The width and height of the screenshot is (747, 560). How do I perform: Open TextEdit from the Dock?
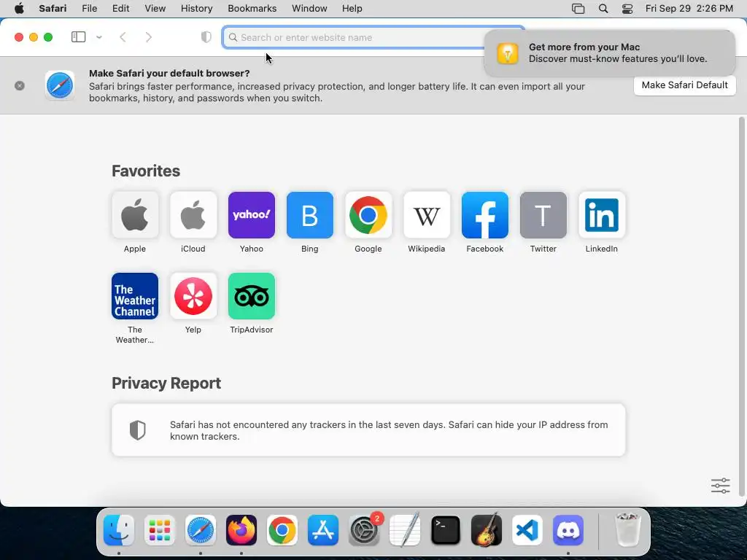pyautogui.click(x=405, y=530)
